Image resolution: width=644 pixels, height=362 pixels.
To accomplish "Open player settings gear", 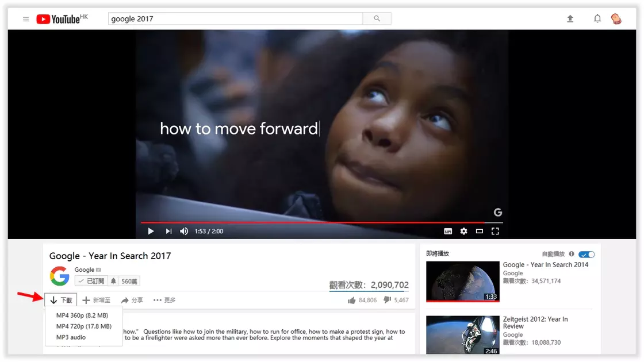I will tap(463, 231).
